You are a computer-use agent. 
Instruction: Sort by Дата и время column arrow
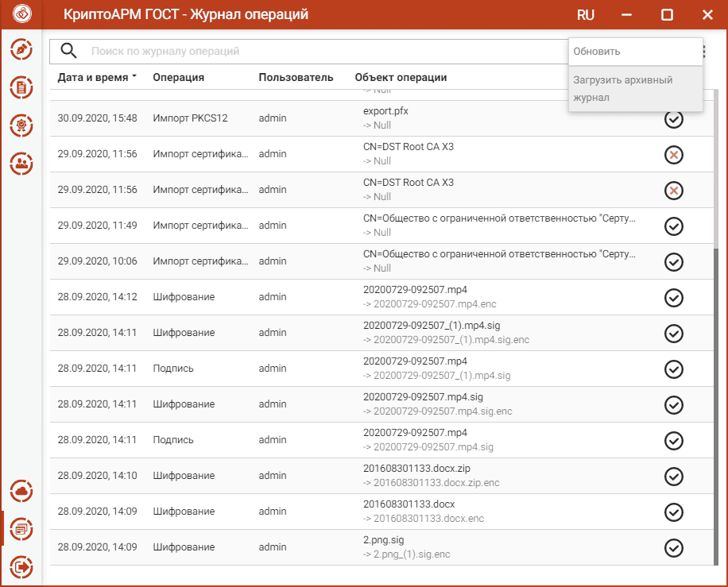tap(134, 76)
